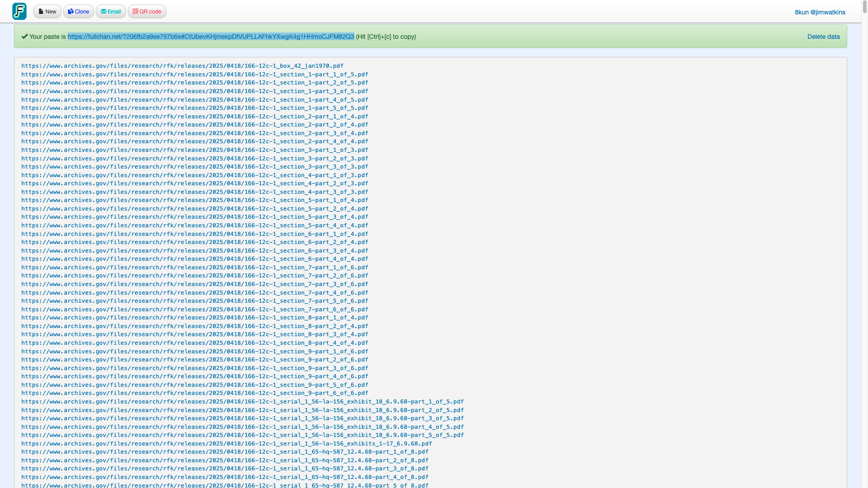
Task: Clone this paste
Action: coord(79,12)
